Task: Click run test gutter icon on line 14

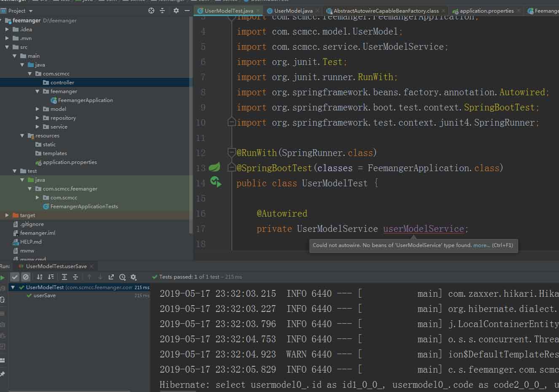Action: [216, 183]
